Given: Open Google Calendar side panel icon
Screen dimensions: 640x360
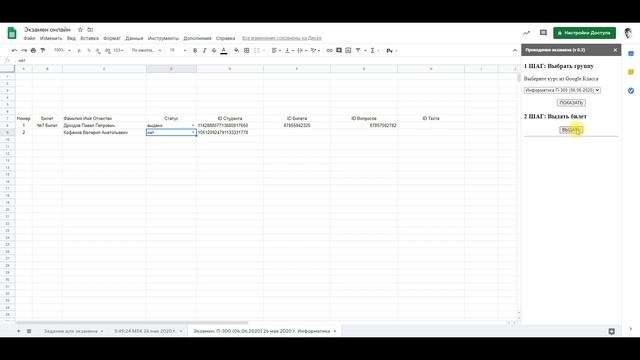Looking at the screenshot, I should point(631,54).
